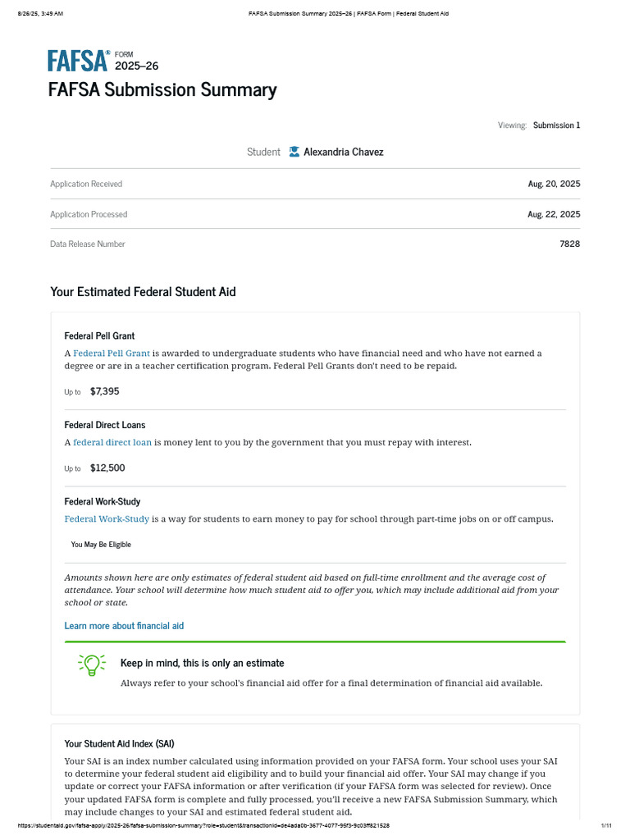
Task: Click the Application Received date Aug. 20, 2025
Action: click(x=554, y=184)
